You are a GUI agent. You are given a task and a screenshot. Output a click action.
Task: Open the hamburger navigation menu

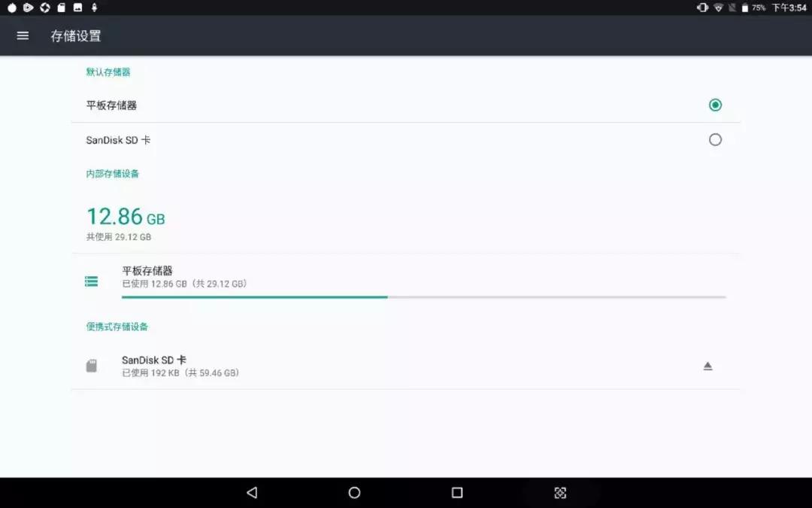[23, 36]
